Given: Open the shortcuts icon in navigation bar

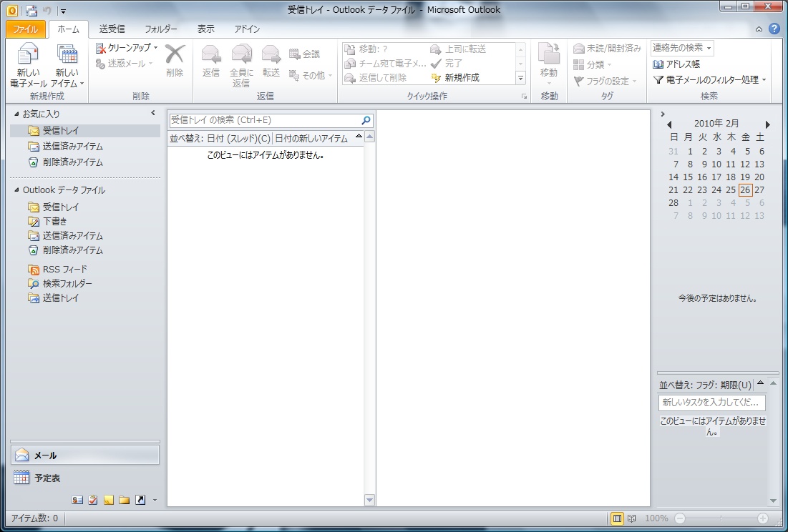Looking at the screenshot, I should pos(140,500).
